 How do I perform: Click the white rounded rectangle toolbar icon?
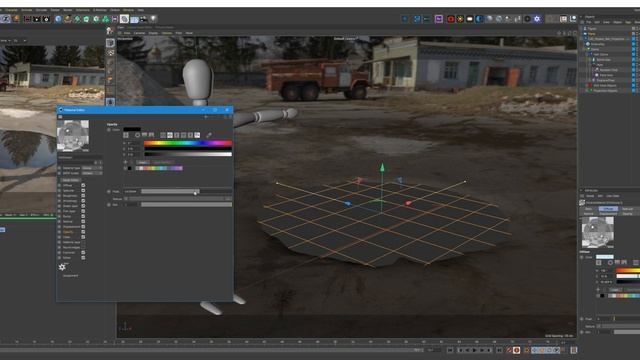470,19
